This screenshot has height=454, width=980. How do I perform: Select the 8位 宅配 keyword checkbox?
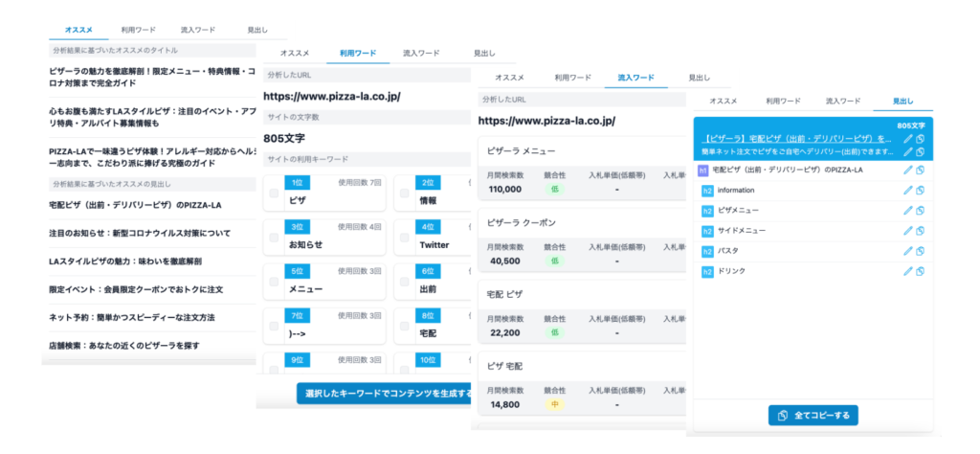click(x=405, y=327)
